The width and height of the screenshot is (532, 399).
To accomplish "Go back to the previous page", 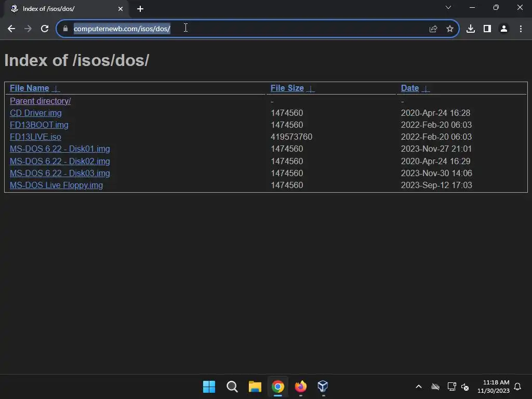I will click(11, 29).
